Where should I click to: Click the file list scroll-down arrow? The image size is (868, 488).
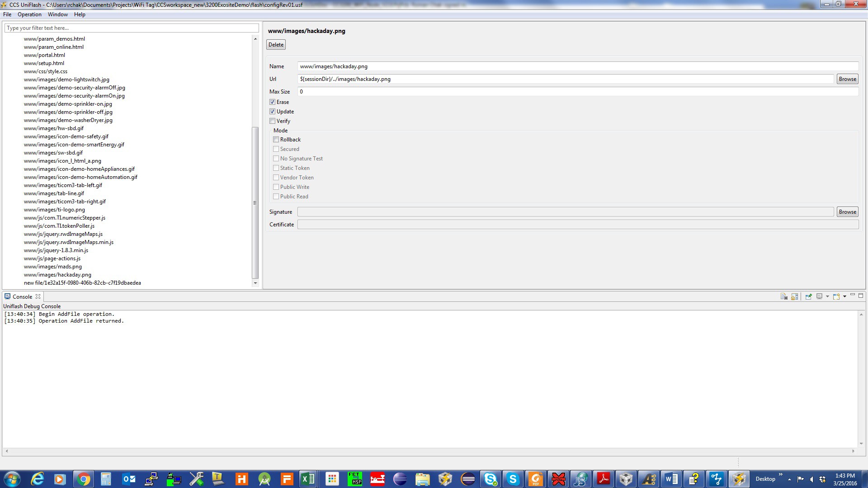tap(255, 283)
